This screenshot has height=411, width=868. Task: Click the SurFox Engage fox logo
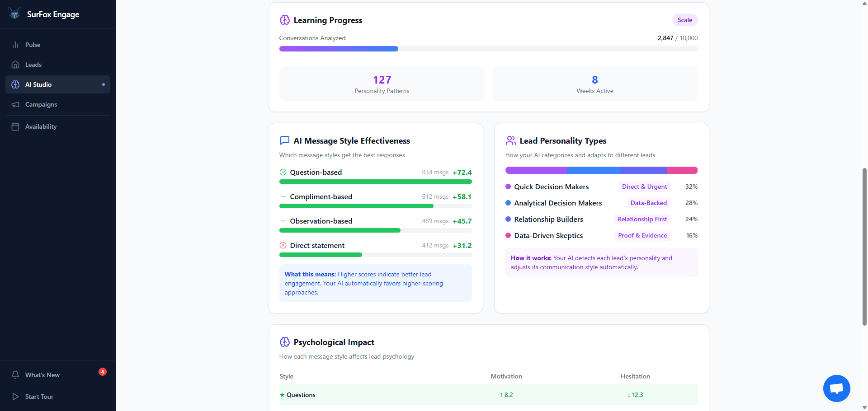pyautogui.click(x=14, y=14)
